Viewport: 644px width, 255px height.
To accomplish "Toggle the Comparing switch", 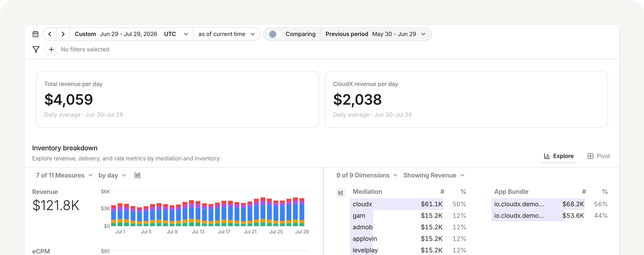I will 275,34.
